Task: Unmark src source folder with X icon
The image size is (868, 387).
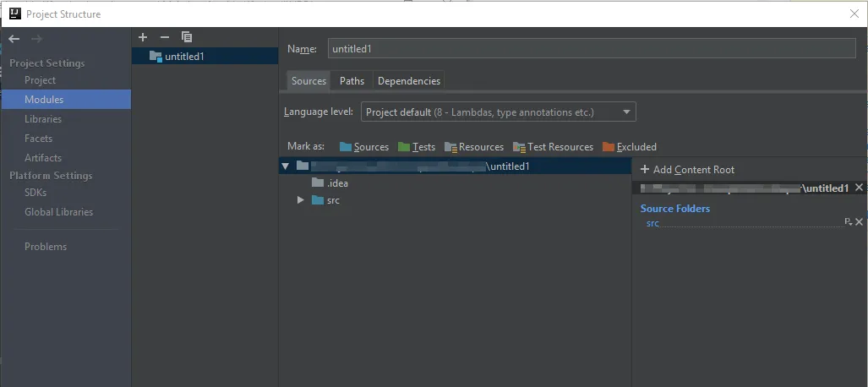Action: [x=860, y=222]
